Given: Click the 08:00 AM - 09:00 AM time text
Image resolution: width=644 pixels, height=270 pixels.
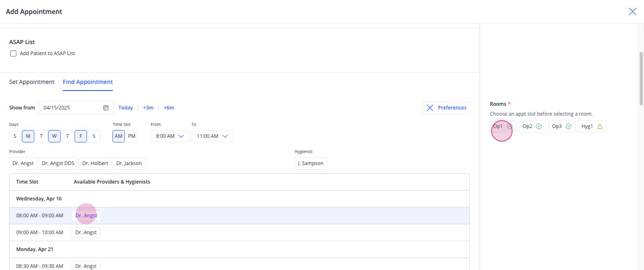Looking at the screenshot, I should tap(39, 216).
